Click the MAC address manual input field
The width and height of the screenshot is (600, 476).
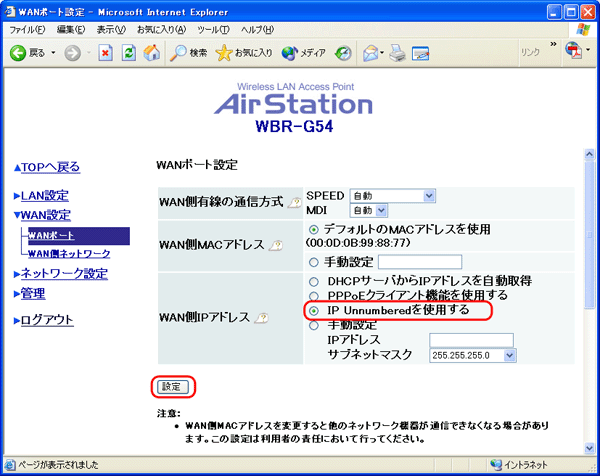click(x=420, y=262)
